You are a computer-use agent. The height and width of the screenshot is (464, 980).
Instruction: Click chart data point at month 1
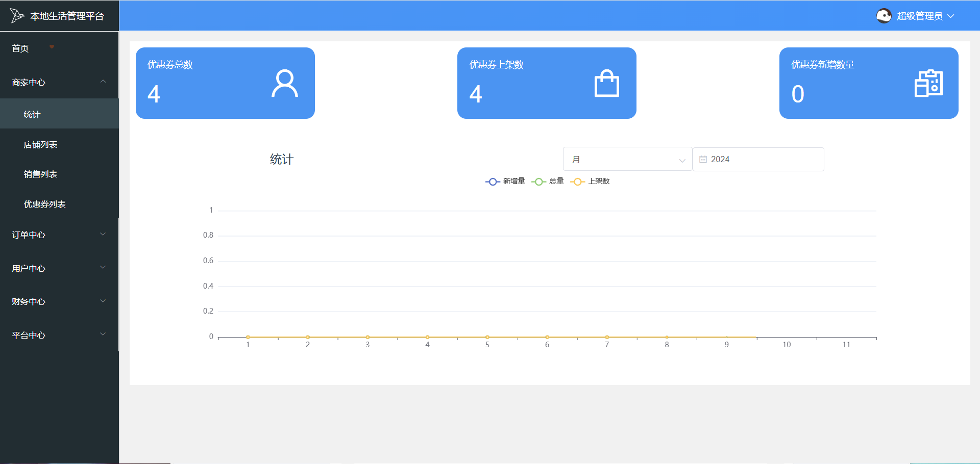coord(248,337)
